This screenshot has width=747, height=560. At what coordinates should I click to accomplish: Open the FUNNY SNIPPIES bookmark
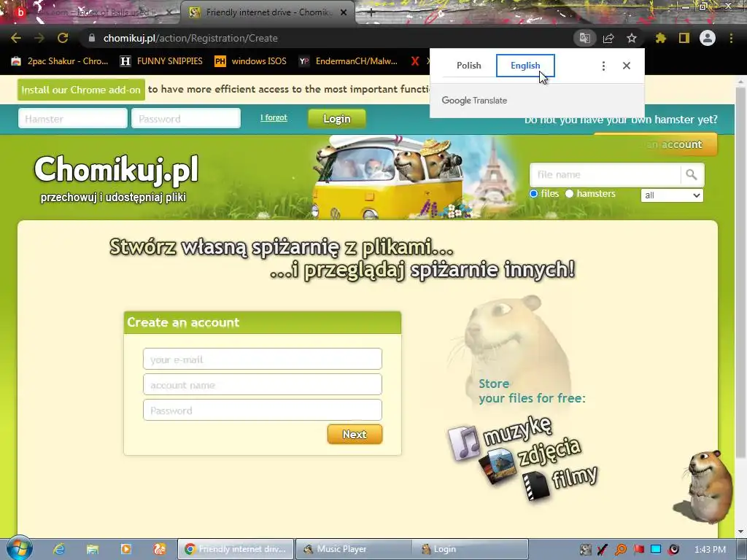pyautogui.click(x=161, y=61)
